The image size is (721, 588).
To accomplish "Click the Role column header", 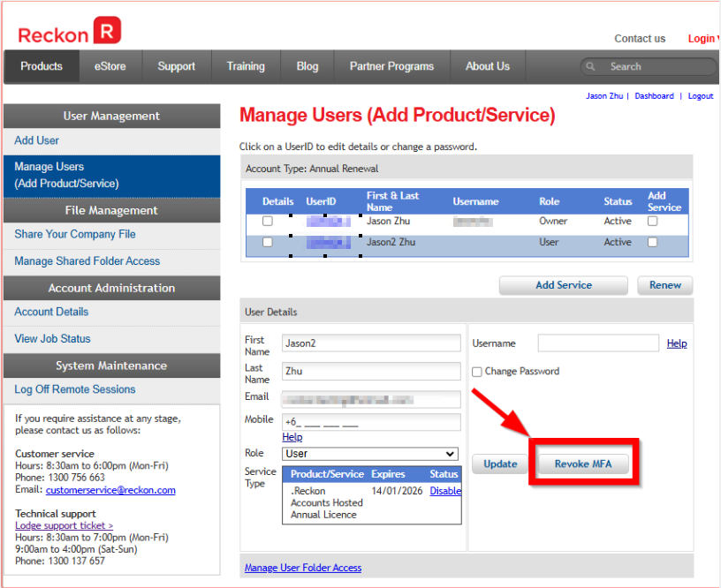I will coord(549,201).
